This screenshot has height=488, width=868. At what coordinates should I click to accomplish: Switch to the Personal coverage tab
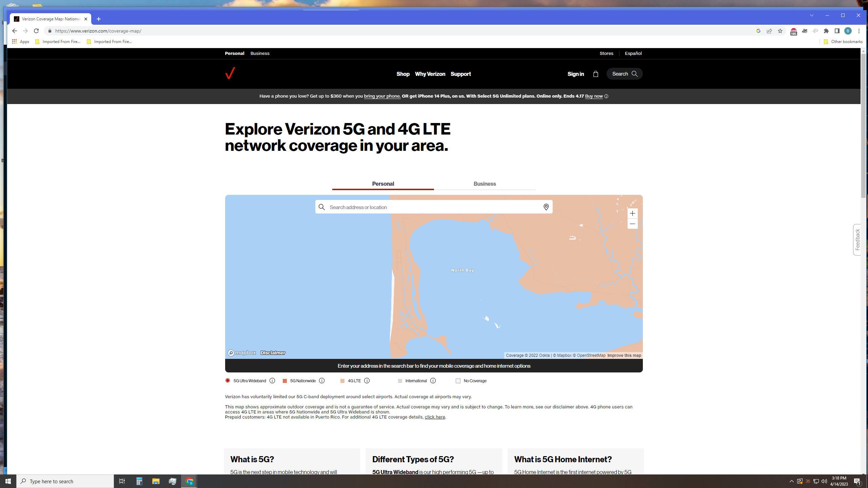pyautogui.click(x=383, y=184)
